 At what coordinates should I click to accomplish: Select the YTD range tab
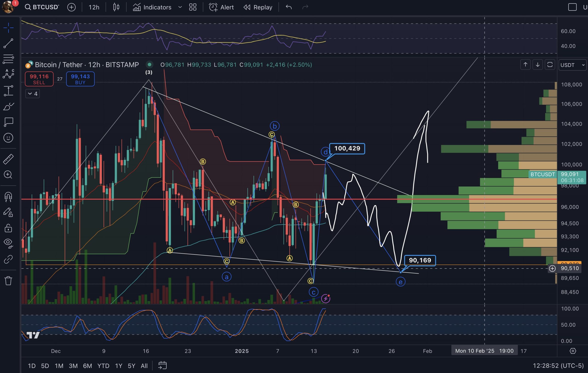coord(103,366)
